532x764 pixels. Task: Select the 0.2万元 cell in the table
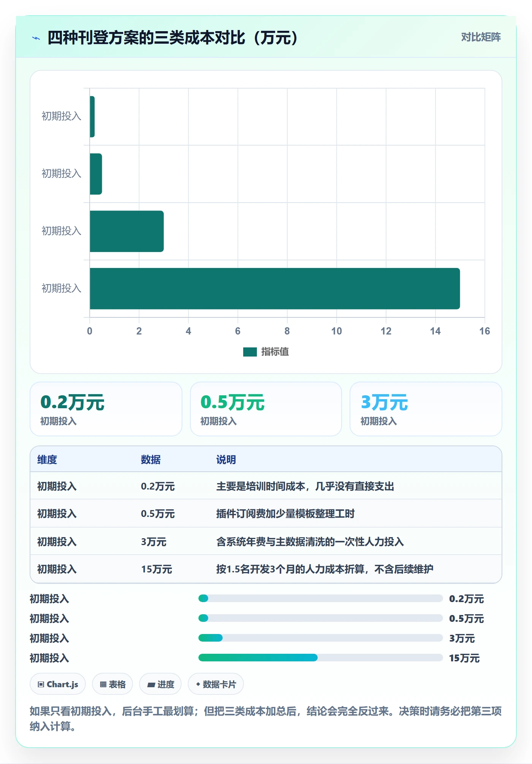[158, 486]
